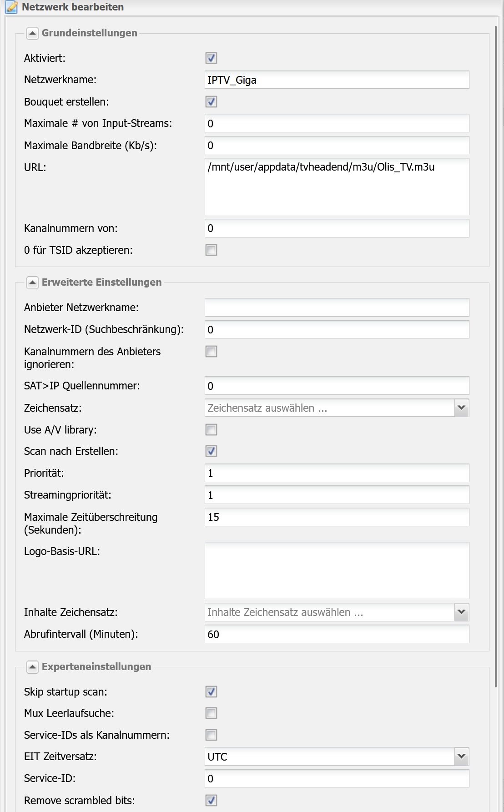Enable Mux Leerlaufsuche checkbox
This screenshot has height=812, width=504.
click(211, 713)
